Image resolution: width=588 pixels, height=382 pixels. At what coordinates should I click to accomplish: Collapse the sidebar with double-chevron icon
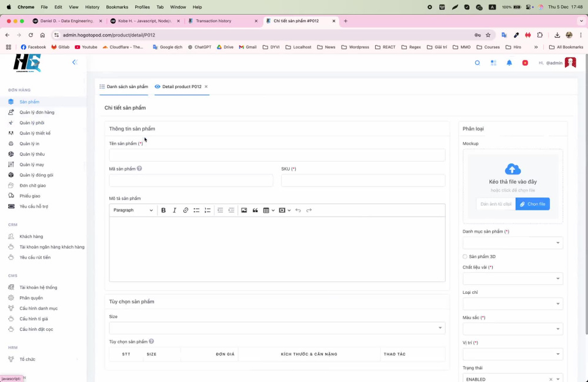pos(75,62)
